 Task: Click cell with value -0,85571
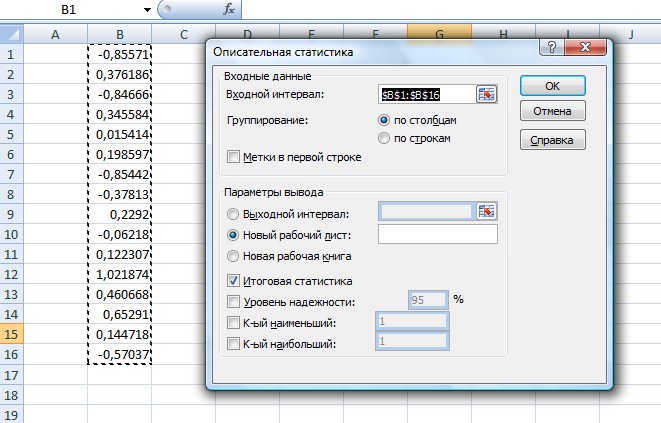click(x=120, y=54)
